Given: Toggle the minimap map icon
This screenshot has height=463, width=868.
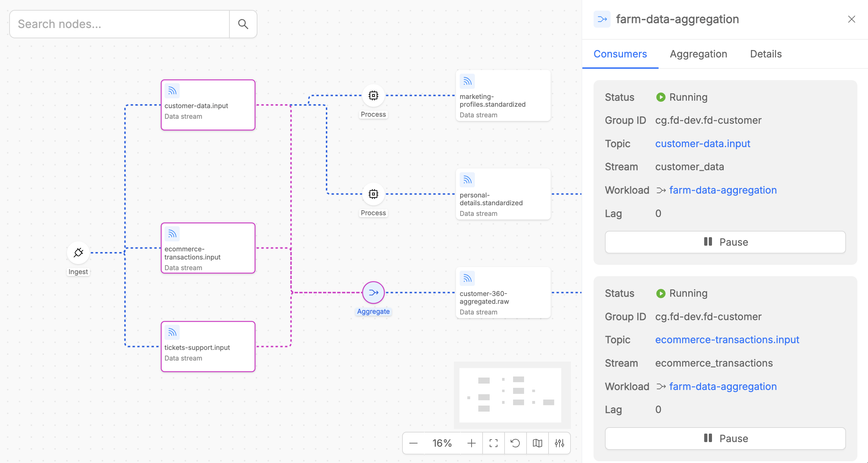Looking at the screenshot, I should tap(538, 443).
